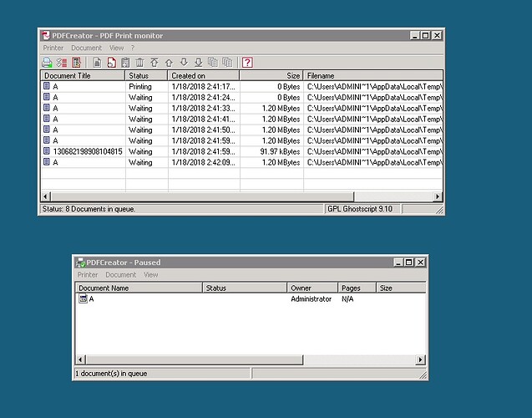Click horizontal scrollbar thumb in Print monitor
This screenshot has height=418, width=532.
(202, 196)
